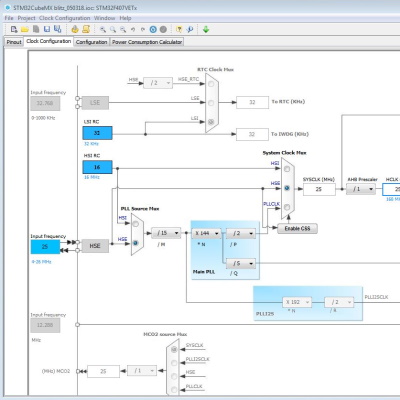Open the HSE_RTC /2 divider dropdown
Viewport: 400px width, 400px height.
[x=158, y=83]
